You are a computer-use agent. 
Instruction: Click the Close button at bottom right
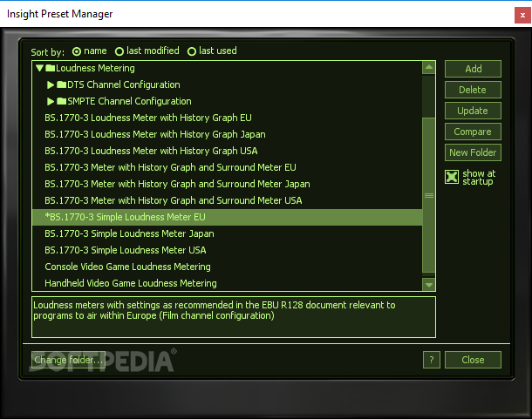click(473, 360)
